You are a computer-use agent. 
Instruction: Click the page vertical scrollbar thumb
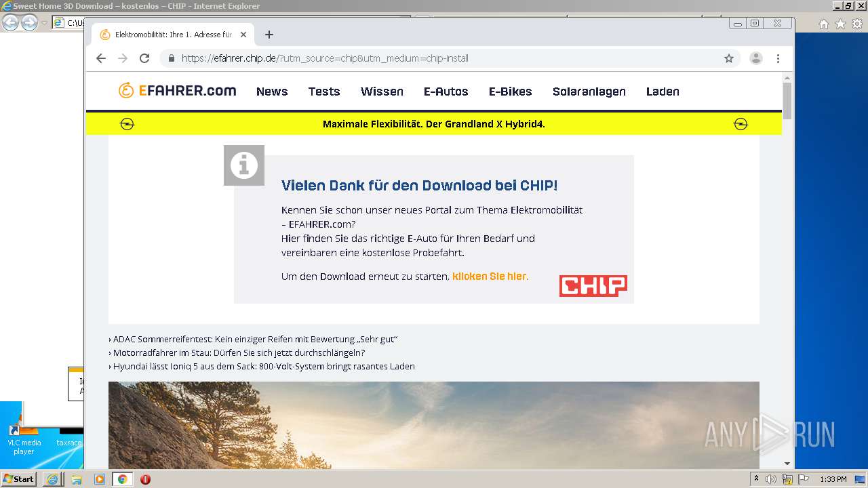(787, 100)
